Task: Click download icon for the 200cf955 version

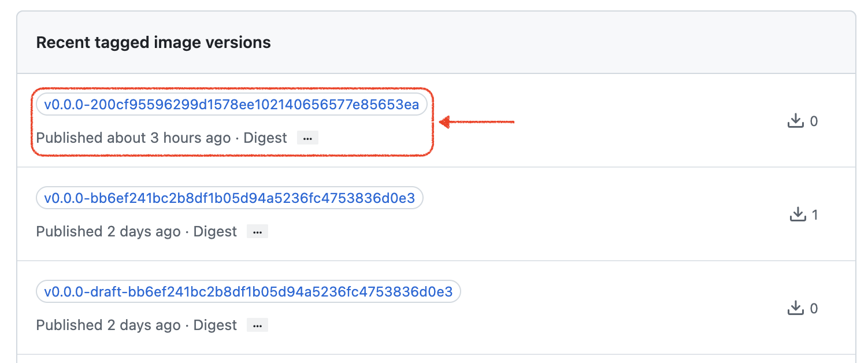Action: pos(796,121)
